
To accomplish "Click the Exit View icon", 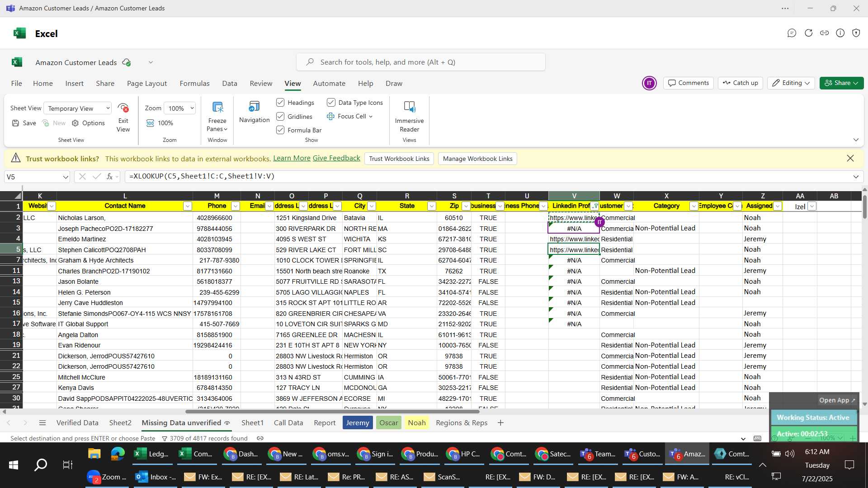I will pos(123,108).
